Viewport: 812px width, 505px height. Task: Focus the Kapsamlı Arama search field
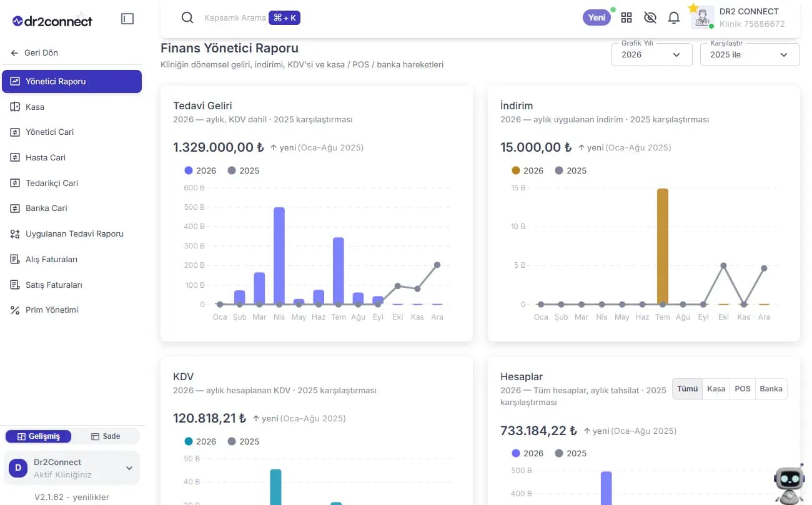235,18
